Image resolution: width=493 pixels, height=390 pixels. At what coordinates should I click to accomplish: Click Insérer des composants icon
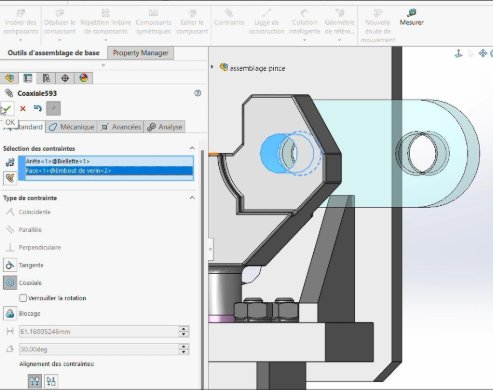point(21,13)
